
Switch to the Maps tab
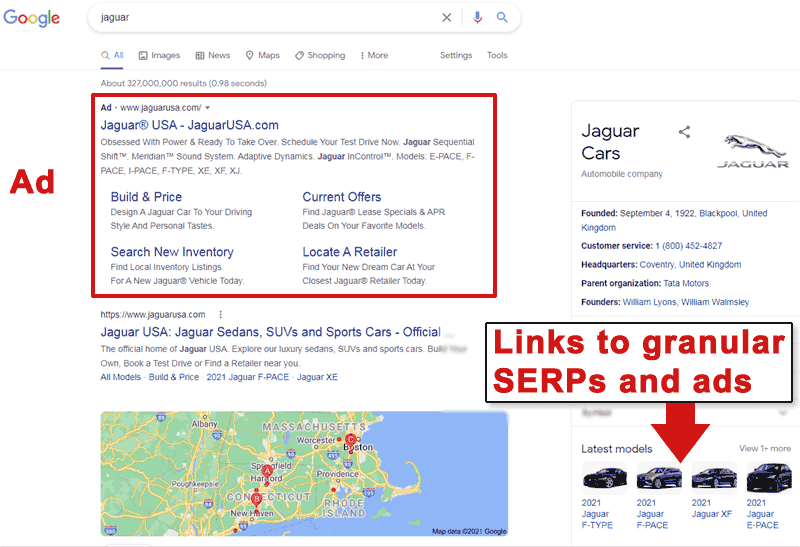(263, 55)
